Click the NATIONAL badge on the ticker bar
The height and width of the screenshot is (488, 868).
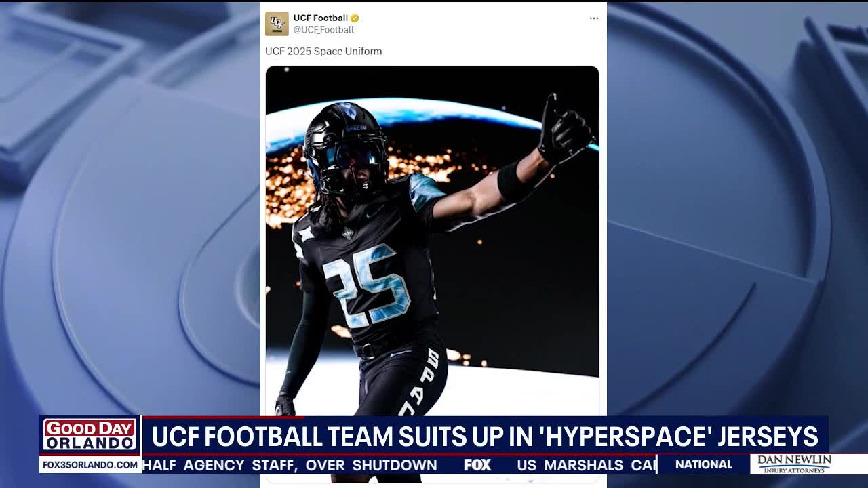tap(703, 464)
